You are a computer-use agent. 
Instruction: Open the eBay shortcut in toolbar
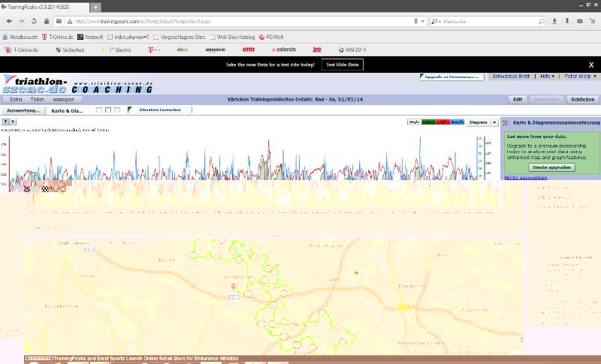click(182, 50)
